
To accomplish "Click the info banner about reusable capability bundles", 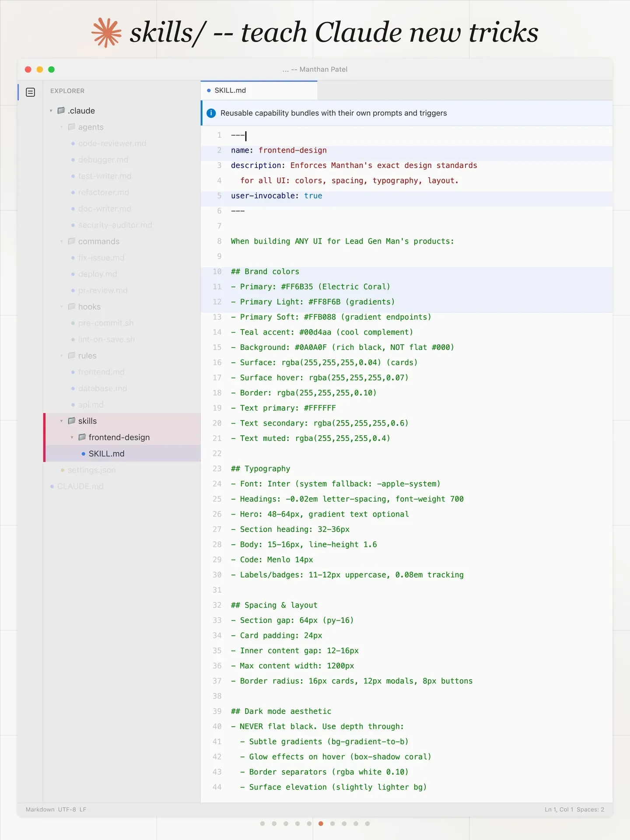I will (407, 113).
